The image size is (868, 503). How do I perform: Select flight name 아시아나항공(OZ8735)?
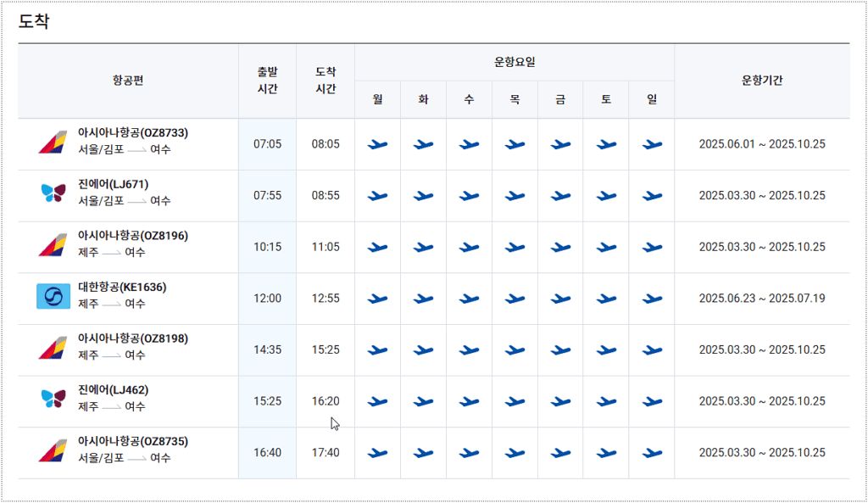(133, 442)
